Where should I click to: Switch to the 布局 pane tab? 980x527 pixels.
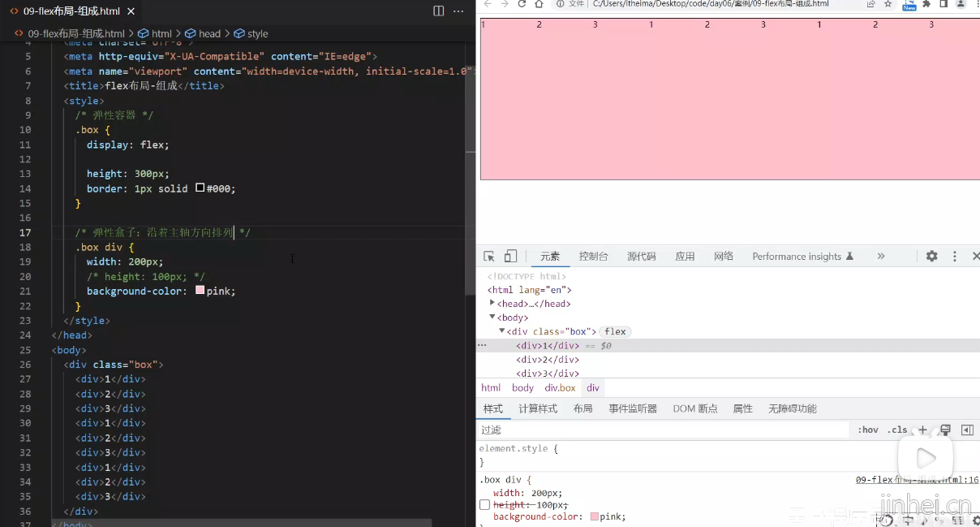coord(583,408)
